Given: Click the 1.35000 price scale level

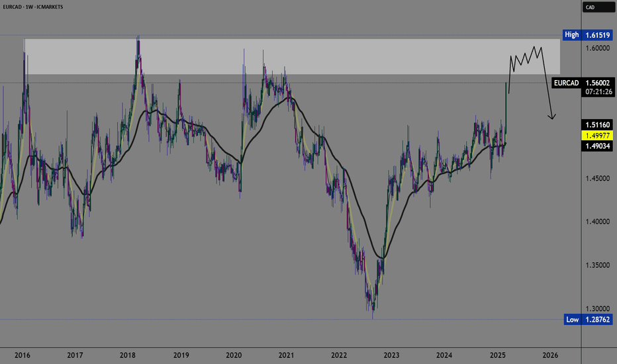Looking at the screenshot, I should tap(597, 265).
